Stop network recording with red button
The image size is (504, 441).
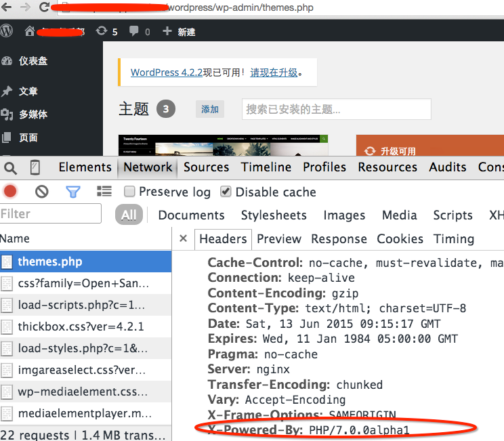click(x=10, y=192)
